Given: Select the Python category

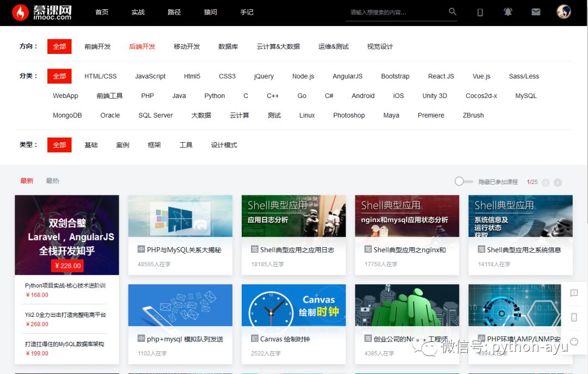Looking at the screenshot, I should point(215,96).
